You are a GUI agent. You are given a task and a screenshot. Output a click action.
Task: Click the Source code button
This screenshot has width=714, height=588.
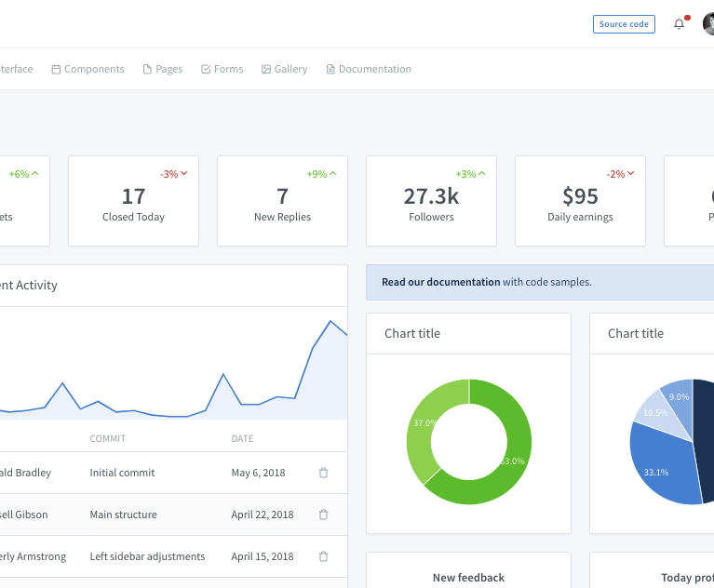[624, 24]
